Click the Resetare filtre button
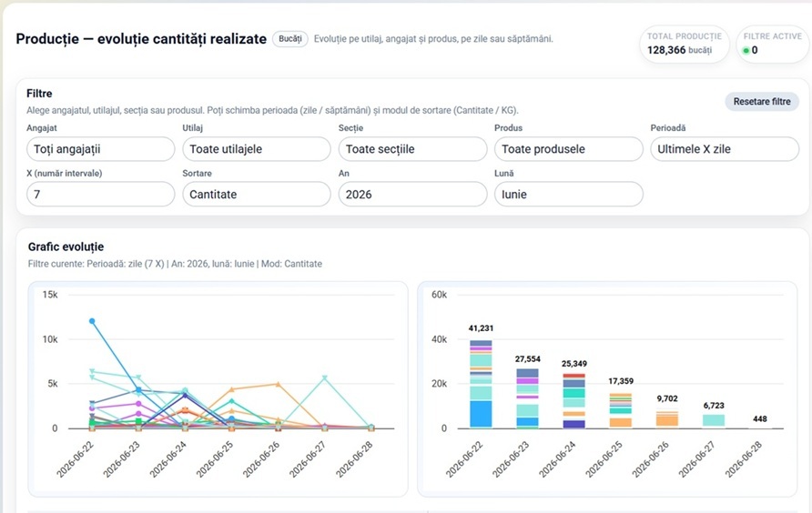The height and width of the screenshot is (513, 812). (x=762, y=102)
